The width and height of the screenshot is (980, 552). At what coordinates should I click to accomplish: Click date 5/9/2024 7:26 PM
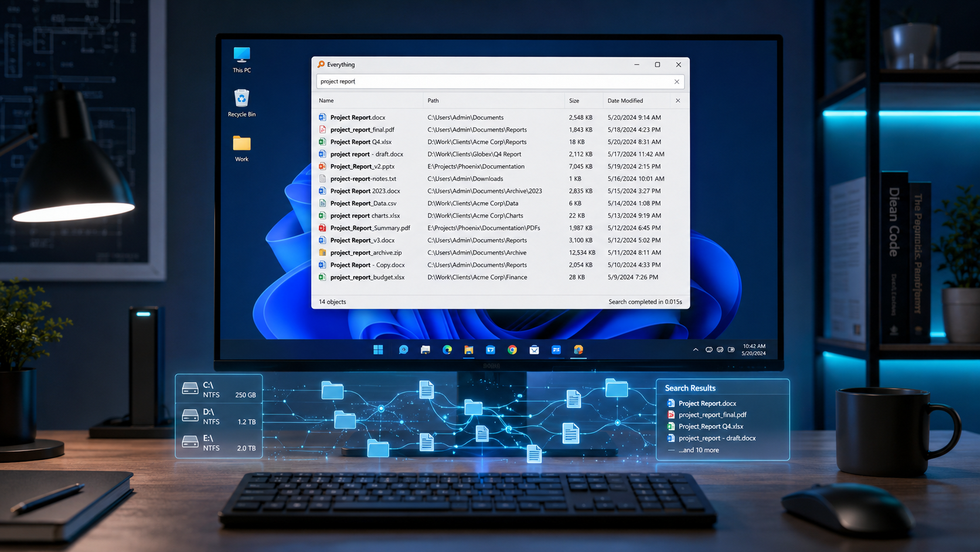pyautogui.click(x=632, y=277)
